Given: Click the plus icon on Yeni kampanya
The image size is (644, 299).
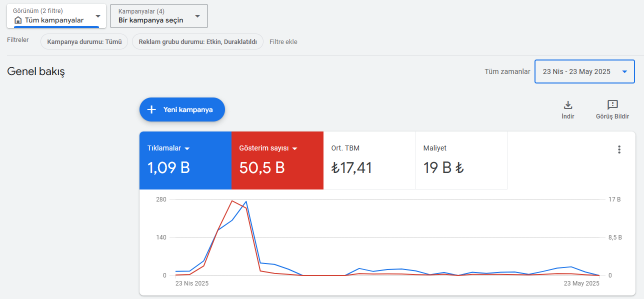Looking at the screenshot, I should click(x=152, y=109).
